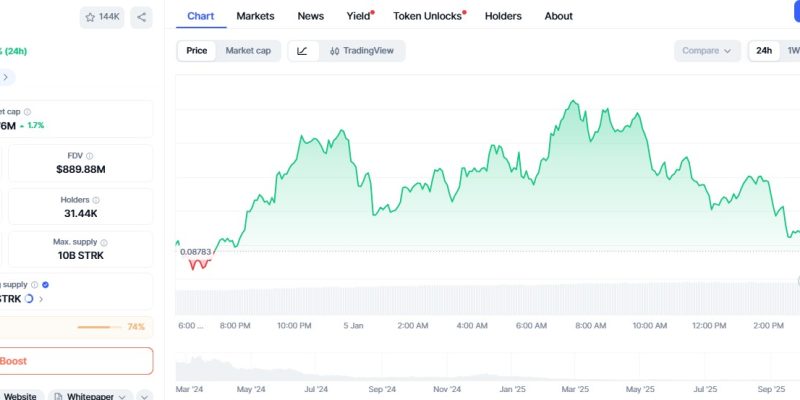The height and width of the screenshot is (400, 800).
Task: Select the line chart icon
Action: click(x=302, y=51)
